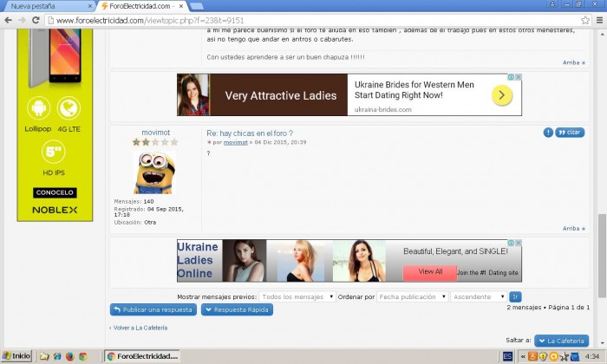
Task: Click the Ir go button
Action: [515, 296]
